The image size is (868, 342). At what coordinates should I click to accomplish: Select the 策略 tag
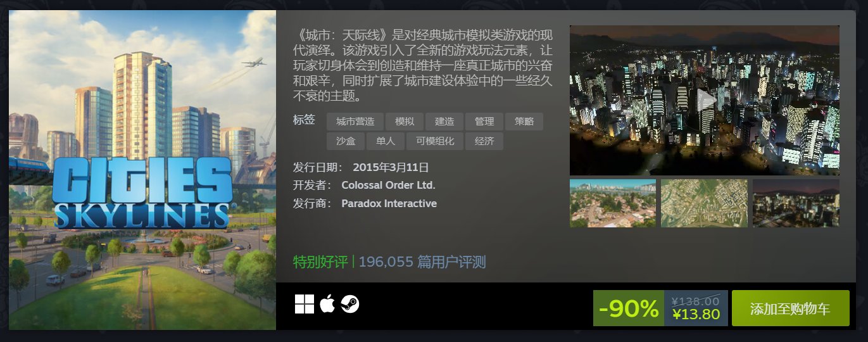pyautogui.click(x=524, y=122)
